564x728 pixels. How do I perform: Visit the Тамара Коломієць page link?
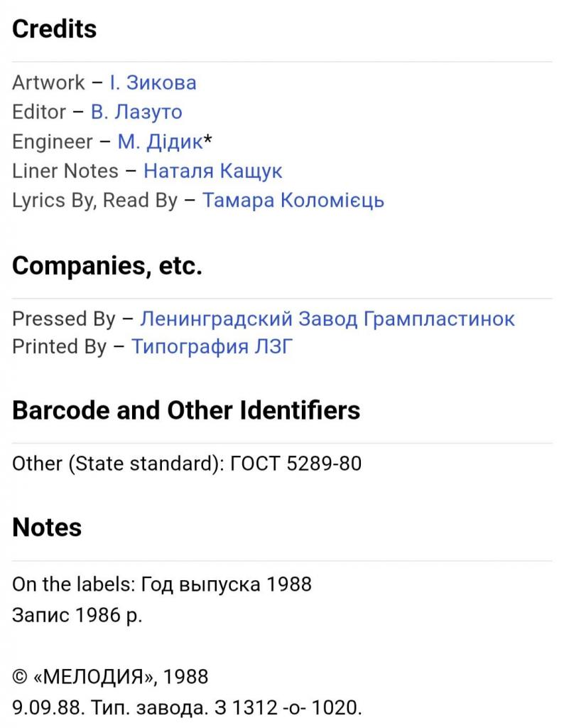293,200
